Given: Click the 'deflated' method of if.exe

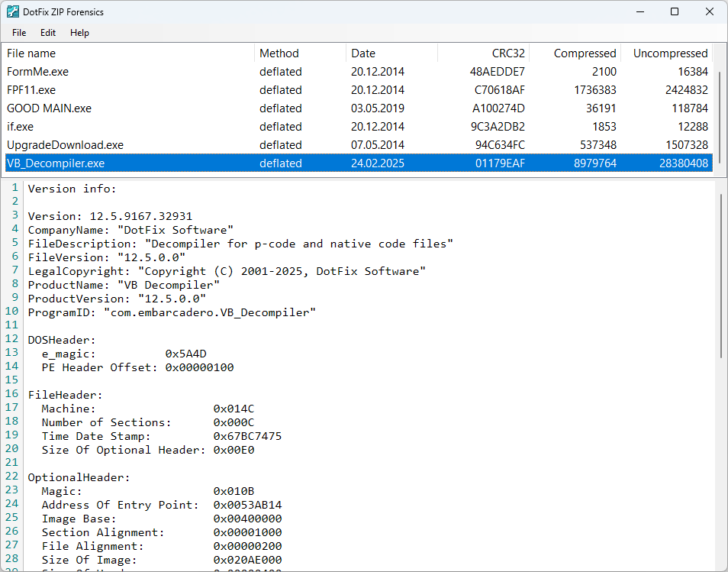Looking at the screenshot, I should click(280, 126).
